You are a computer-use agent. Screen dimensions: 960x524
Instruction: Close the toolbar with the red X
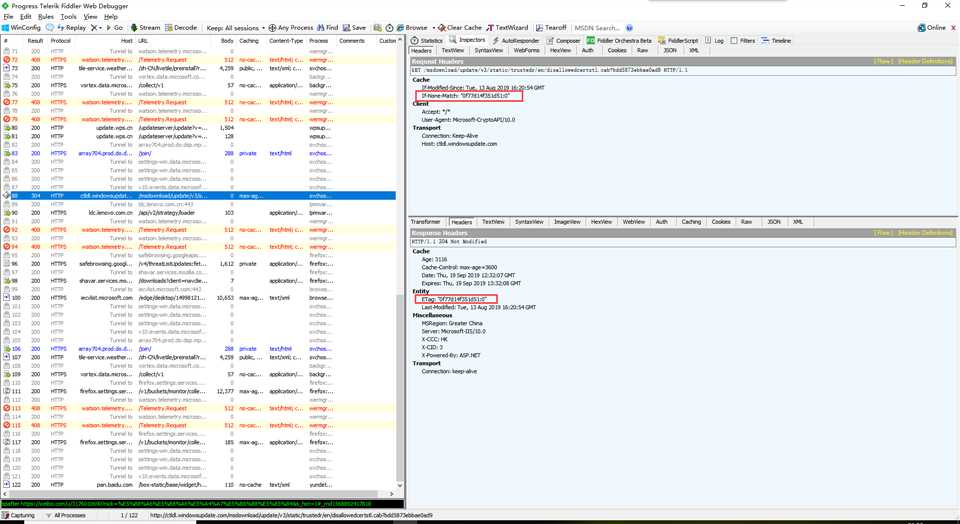954,28
